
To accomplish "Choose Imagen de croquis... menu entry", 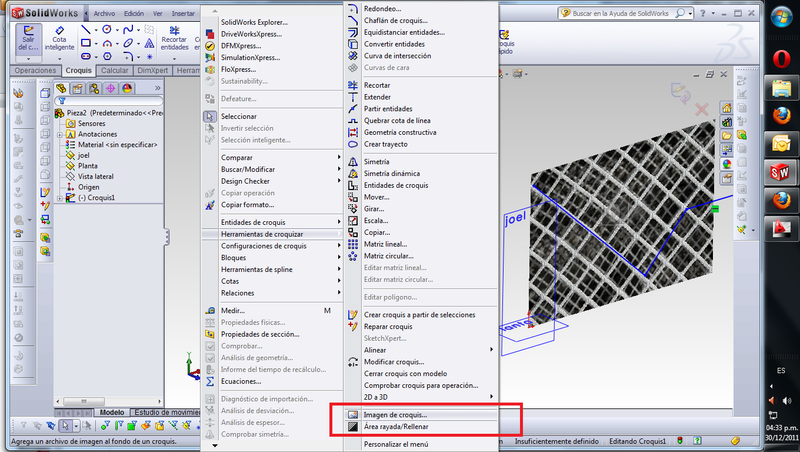I will point(395,415).
